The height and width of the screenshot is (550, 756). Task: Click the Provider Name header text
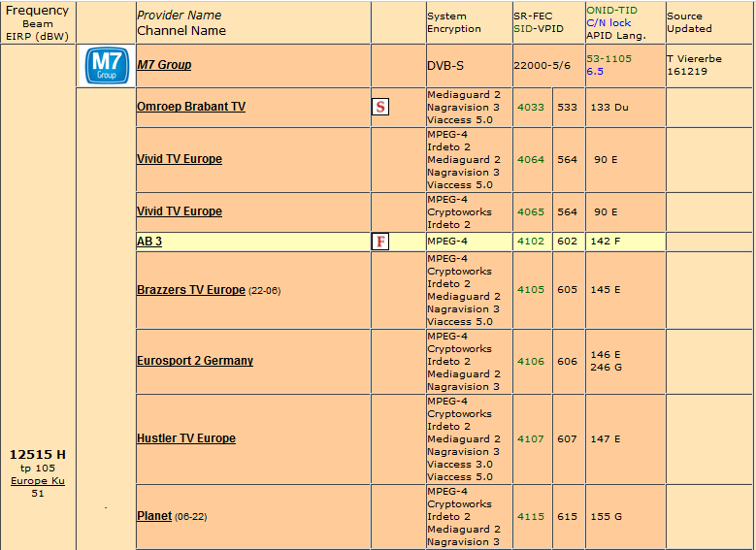coord(180,16)
